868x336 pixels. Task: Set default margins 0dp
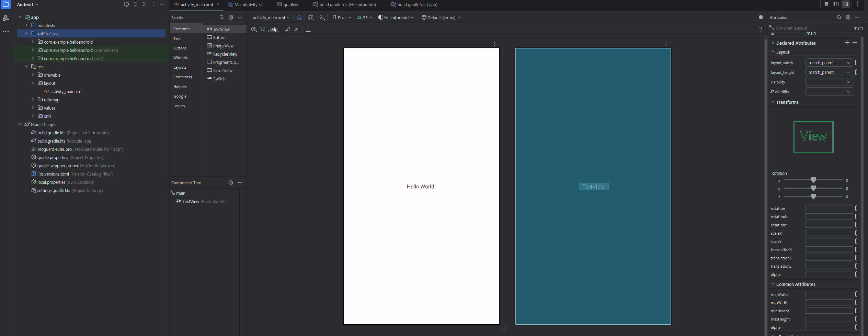(x=274, y=30)
